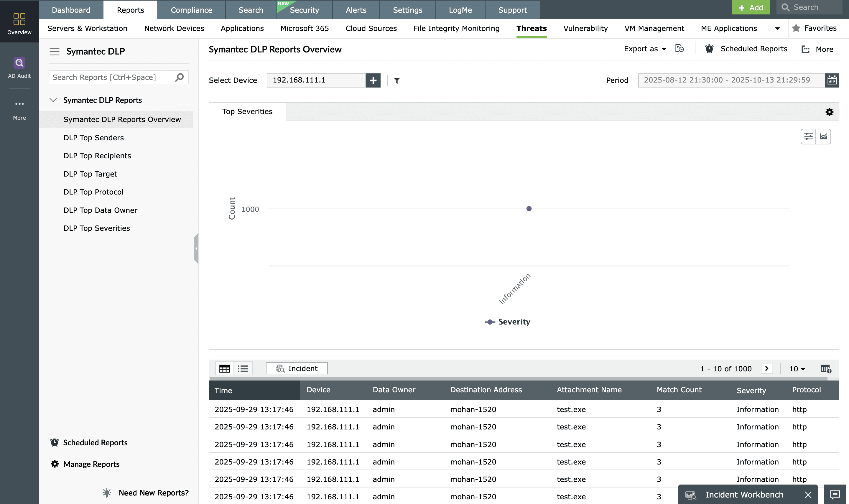Change rows per page dropdown (10)
Screen dimensions: 849x504
[797, 369]
